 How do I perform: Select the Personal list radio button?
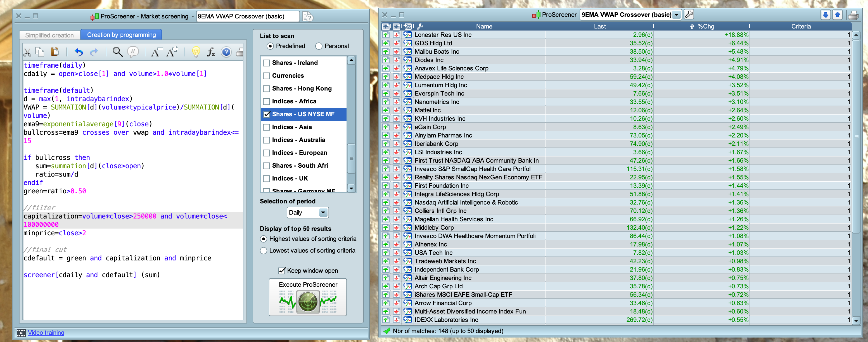tap(319, 46)
